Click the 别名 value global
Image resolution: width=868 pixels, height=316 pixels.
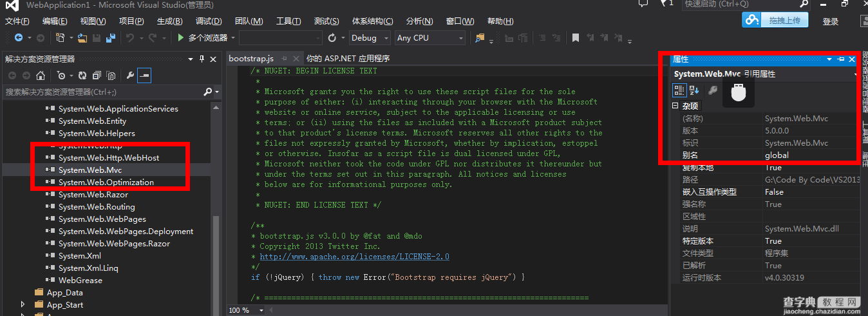(x=777, y=155)
